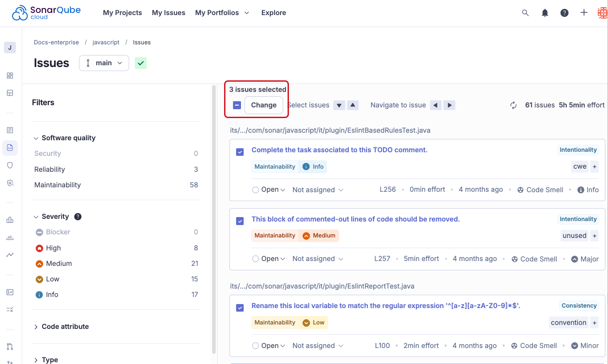Open the document summary icon in sidebar

click(10, 130)
